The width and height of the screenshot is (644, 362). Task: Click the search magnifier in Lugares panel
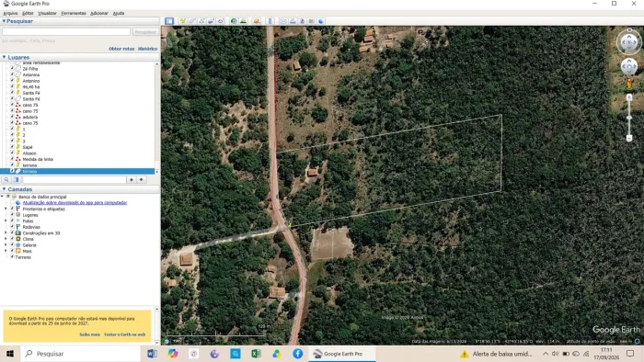click(x=6, y=179)
